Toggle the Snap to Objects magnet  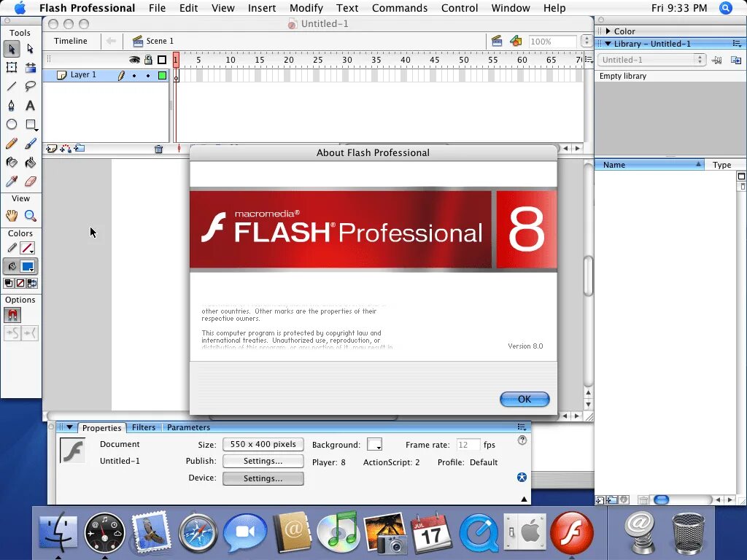click(x=12, y=315)
